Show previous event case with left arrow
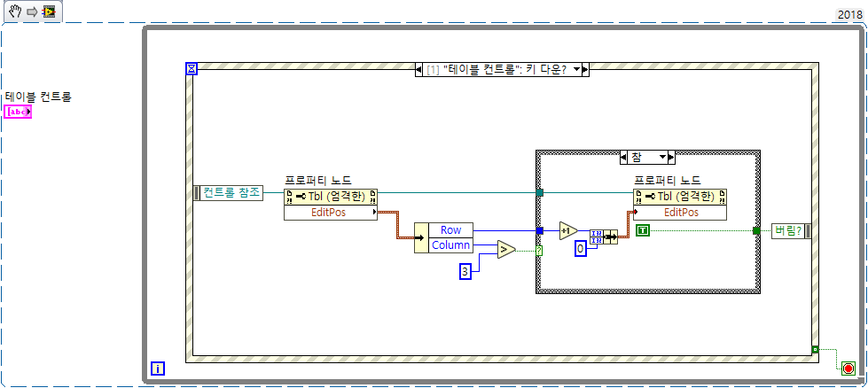 419,70
